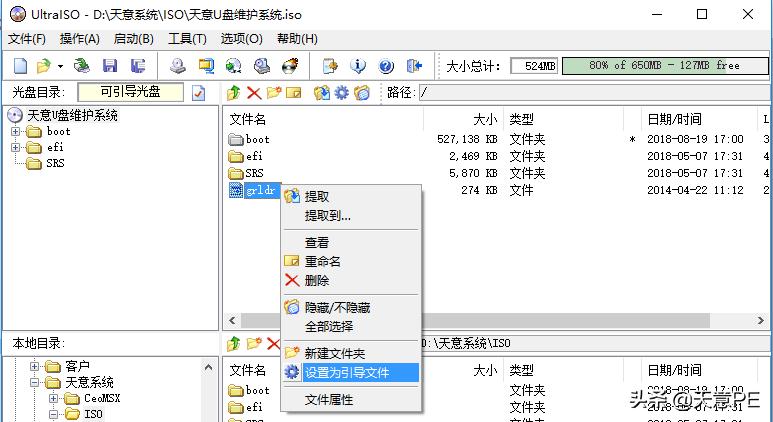
Task: Choose 删除 from the context menu
Action: tap(351, 281)
